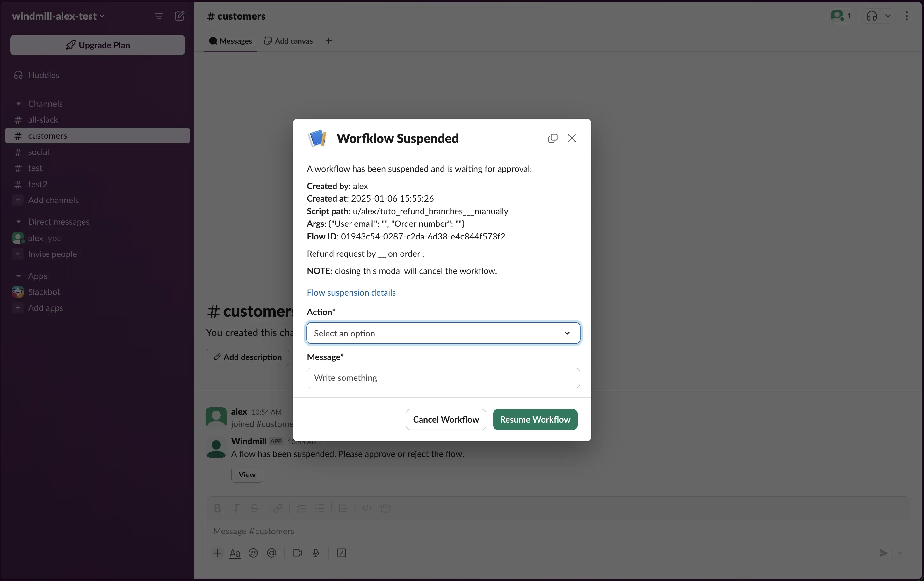Click the 'Write something' message field
The width and height of the screenshot is (924, 581).
(443, 378)
